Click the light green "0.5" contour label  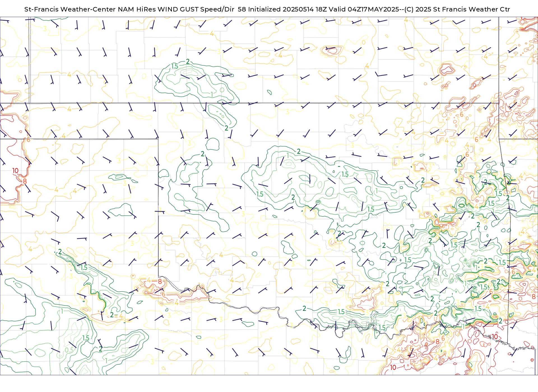[69, 350]
